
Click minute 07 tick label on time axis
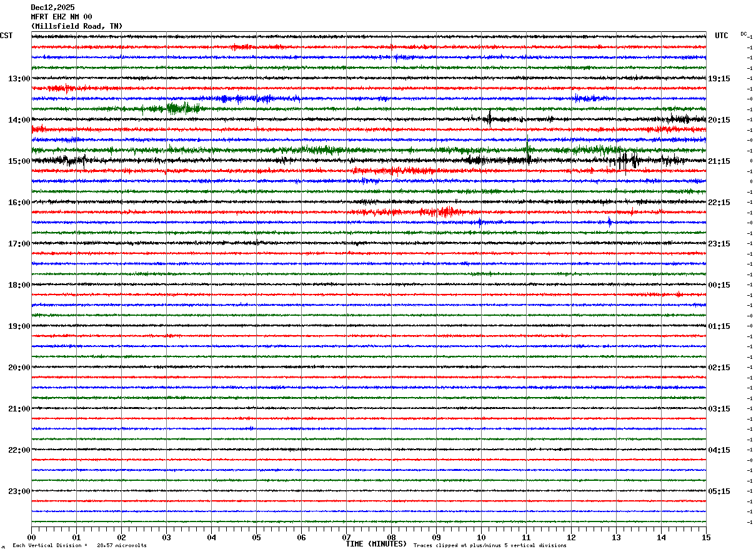pos(346,537)
